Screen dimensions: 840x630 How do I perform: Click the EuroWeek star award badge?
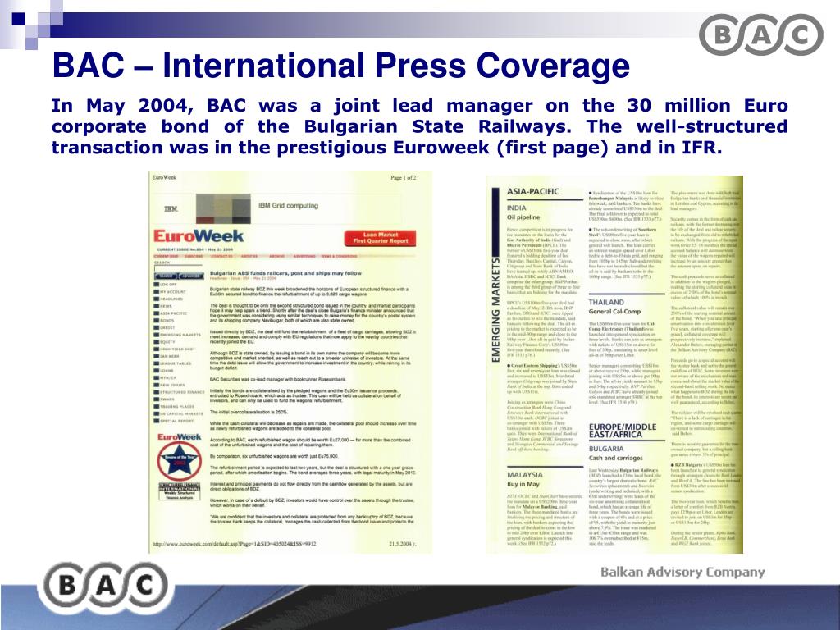point(179,461)
